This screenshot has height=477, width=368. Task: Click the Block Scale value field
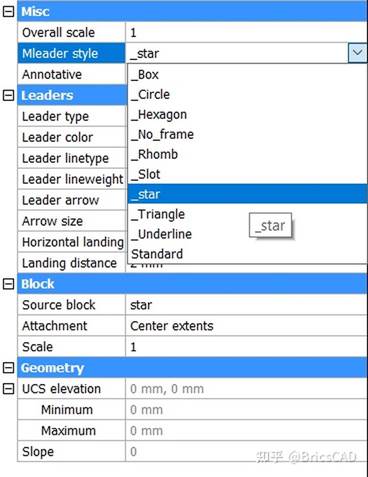point(246,347)
